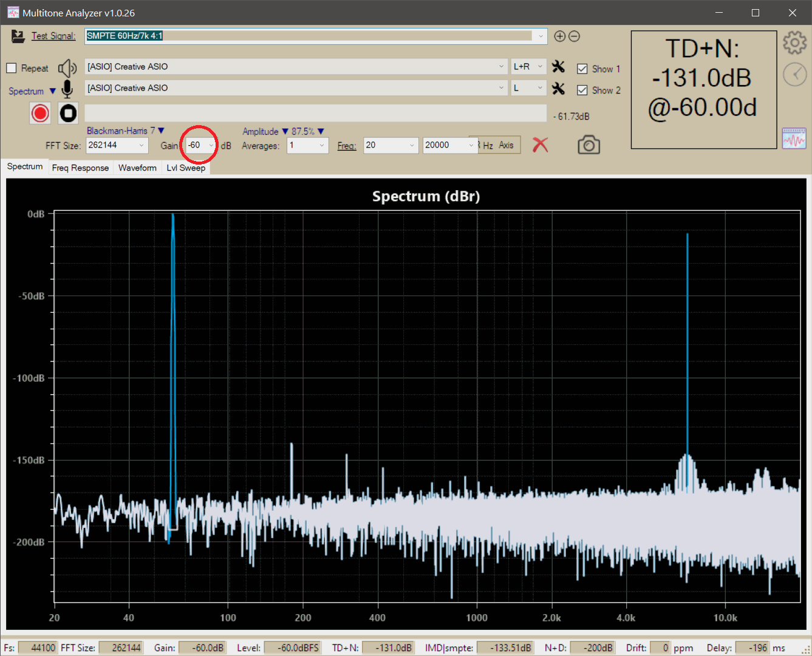Open input device settings wrench icon
This screenshot has height=656, width=812.
click(558, 89)
